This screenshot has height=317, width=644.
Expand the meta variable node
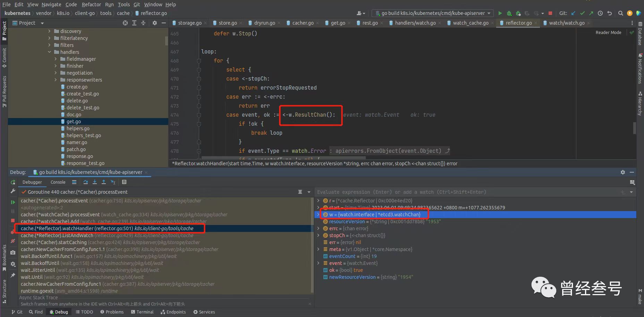coord(318,249)
